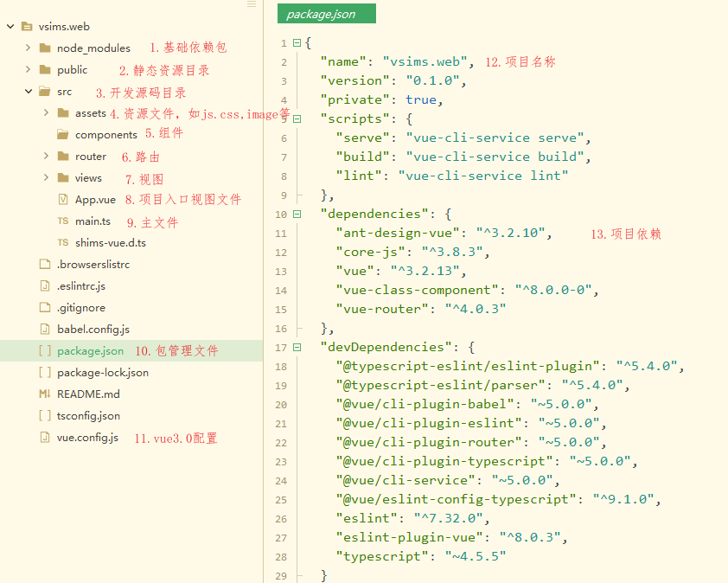Open the babel.config.js file
This screenshot has width=728, height=583.
pos(93,330)
